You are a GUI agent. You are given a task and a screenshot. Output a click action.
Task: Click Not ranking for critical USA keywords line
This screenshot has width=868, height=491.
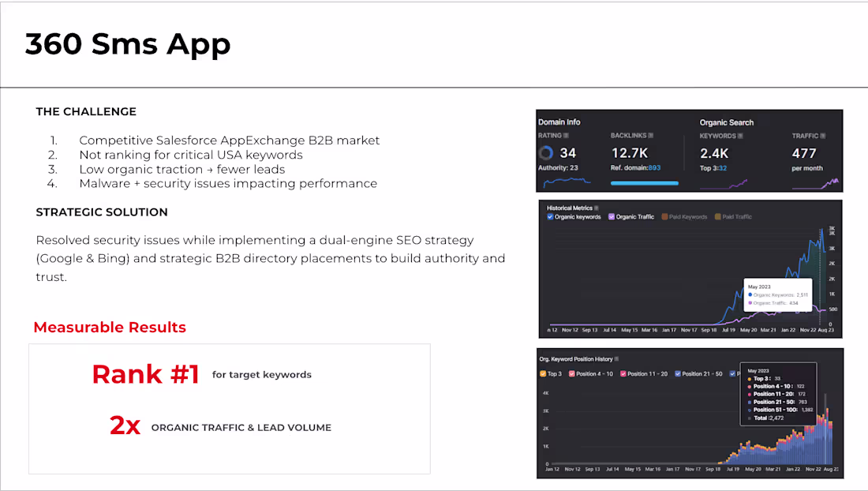coord(191,155)
